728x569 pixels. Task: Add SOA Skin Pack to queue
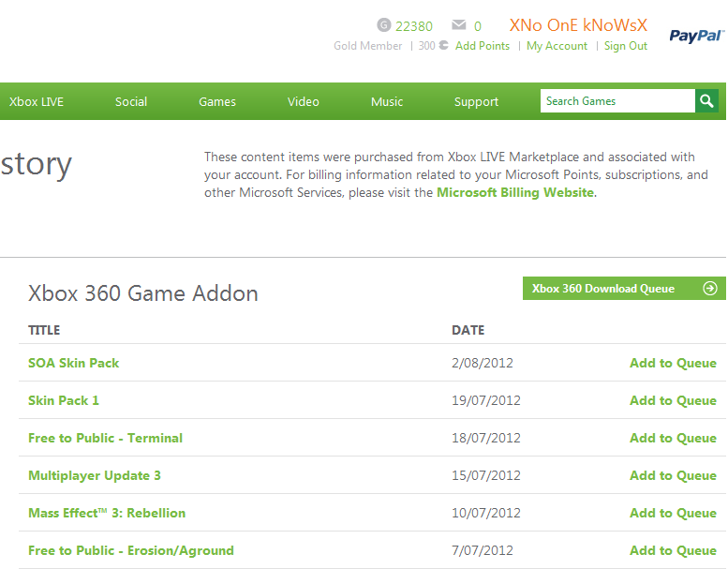(x=673, y=363)
